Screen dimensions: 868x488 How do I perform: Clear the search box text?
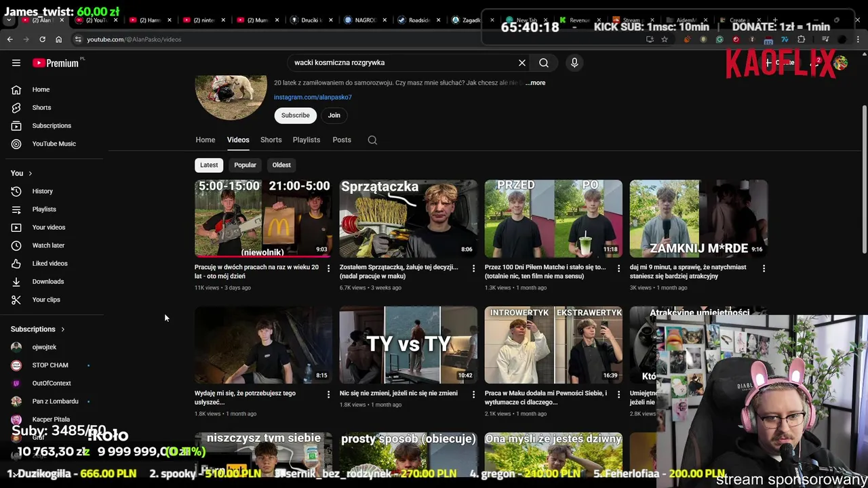(x=522, y=62)
